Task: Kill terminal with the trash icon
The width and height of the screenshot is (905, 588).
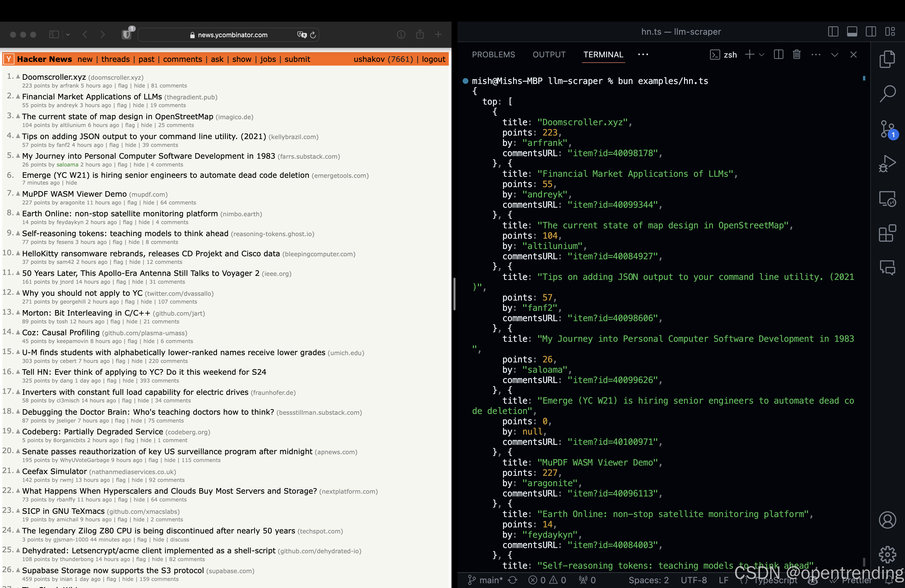Action: (x=797, y=55)
